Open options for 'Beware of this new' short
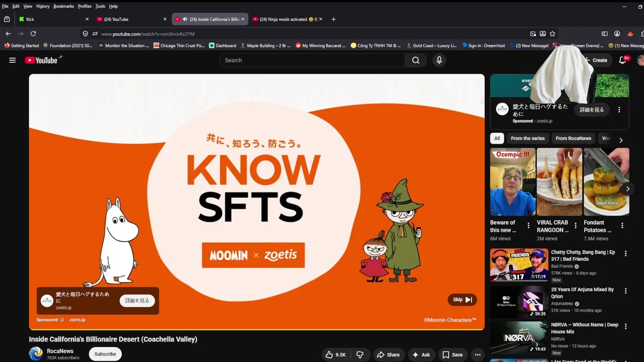Viewport: 644px width, 362px height. pyautogui.click(x=528, y=226)
